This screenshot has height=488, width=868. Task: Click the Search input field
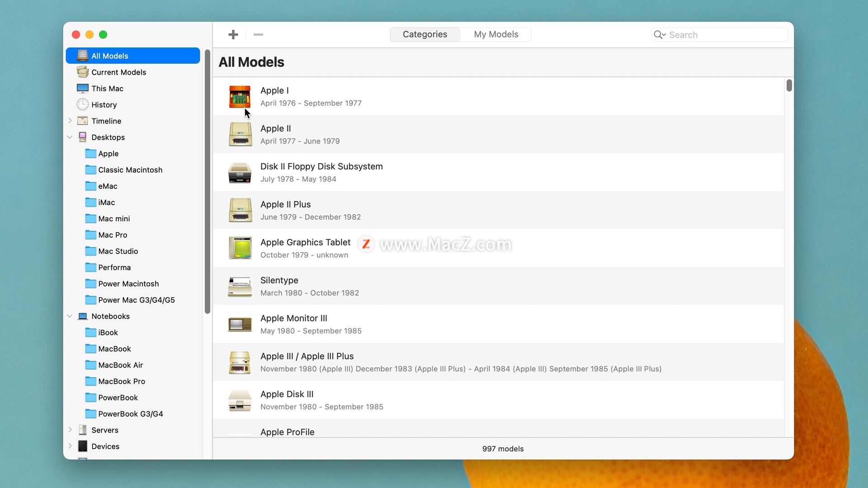720,35
